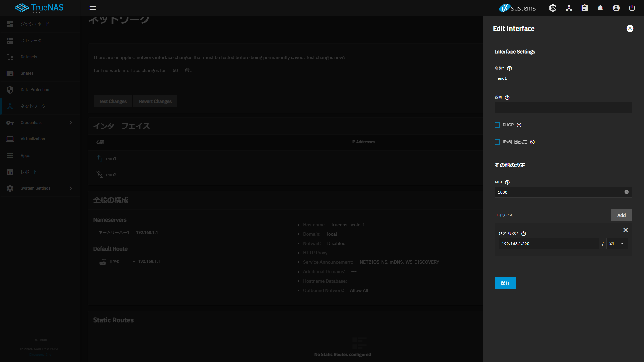Viewport: 644px width, 362px height.
Task: Click the 説明 description input field
Action: (x=563, y=108)
